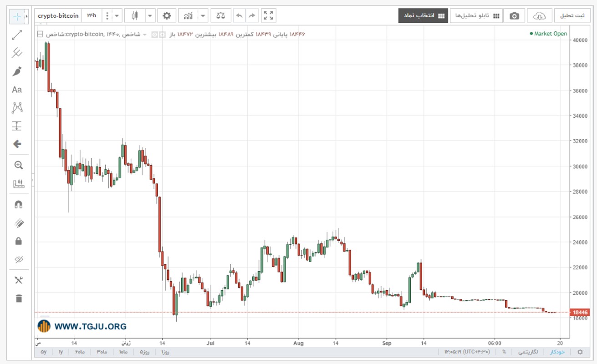Select the 6-month (۶ماه) time range
The width and height of the screenshot is (597, 364).
point(80,352)
